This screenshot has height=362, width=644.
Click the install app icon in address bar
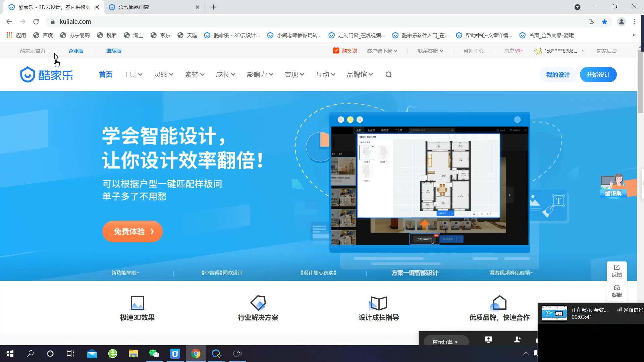click(x=591, y=22)
